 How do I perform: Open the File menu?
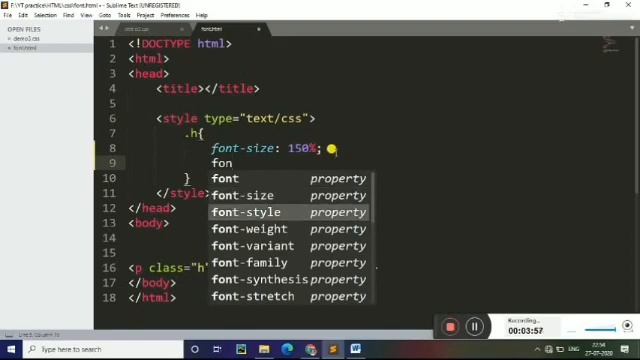pos(8,15)
